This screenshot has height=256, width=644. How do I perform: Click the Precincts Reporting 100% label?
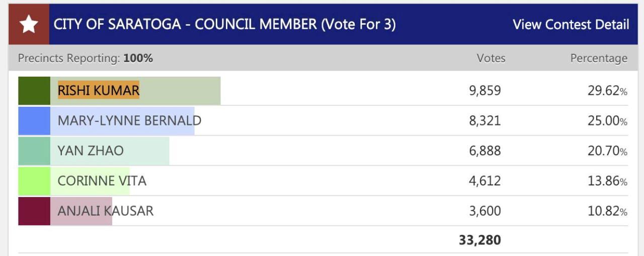pyautogui.click(x=86, y=58)
